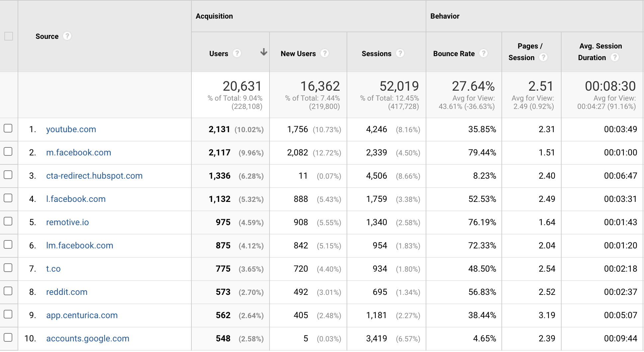This screenshot has width=644, height=352.
Task: Tick the accounts.google.com row checkbox
Action: (x=8, y=338)
